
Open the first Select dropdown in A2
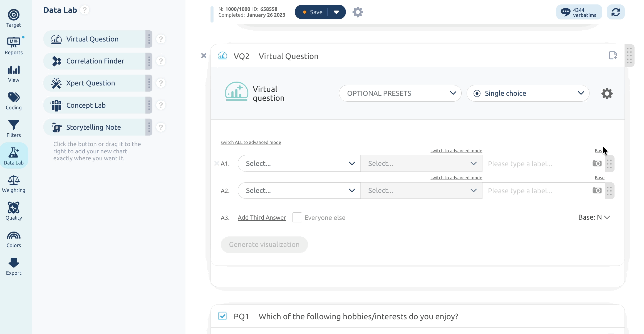pos(299,190)
